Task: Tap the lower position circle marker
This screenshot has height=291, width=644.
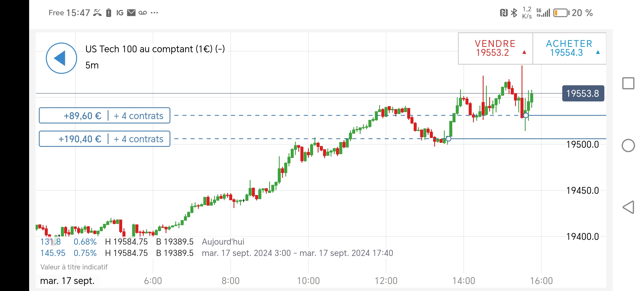Action: coord(448,139)
